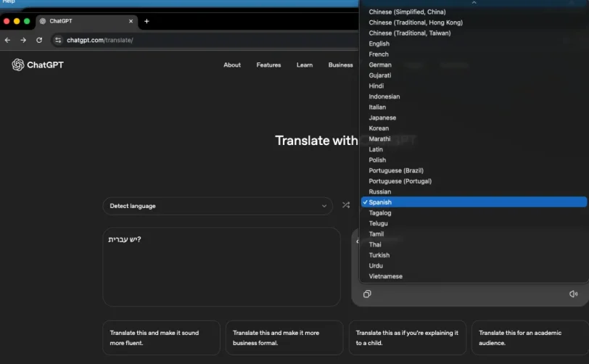Select Polish in the language list
The width and height of the screenshot is (589, 364).
(474, 160)
